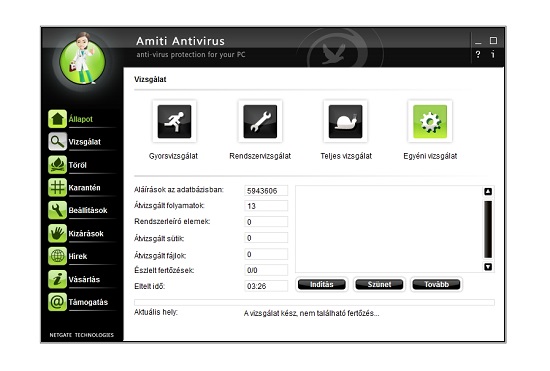Open the Támogatás menu label
550x371 pixels.
click(x=88, y=302)
